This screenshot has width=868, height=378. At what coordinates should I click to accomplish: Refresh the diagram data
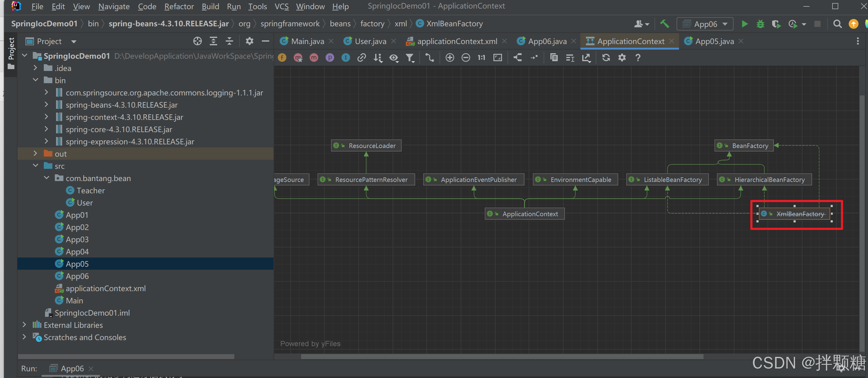pyautogui.click(x=606, y=57)
